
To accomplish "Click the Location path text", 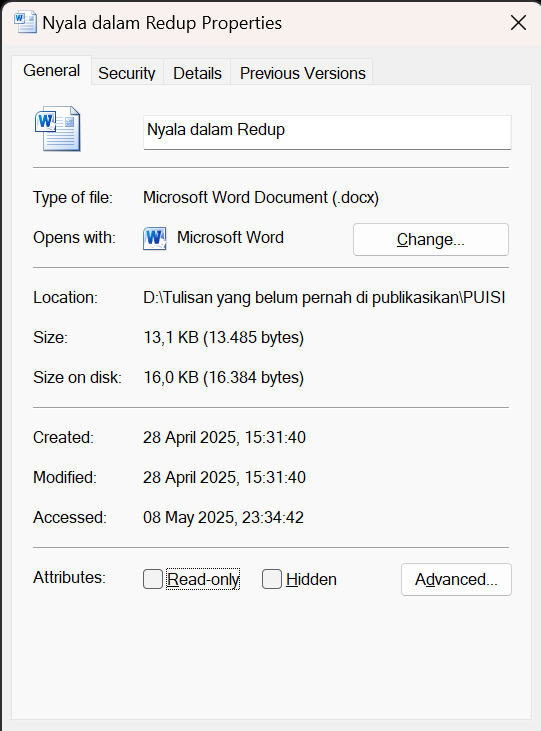I will [324, 297].
